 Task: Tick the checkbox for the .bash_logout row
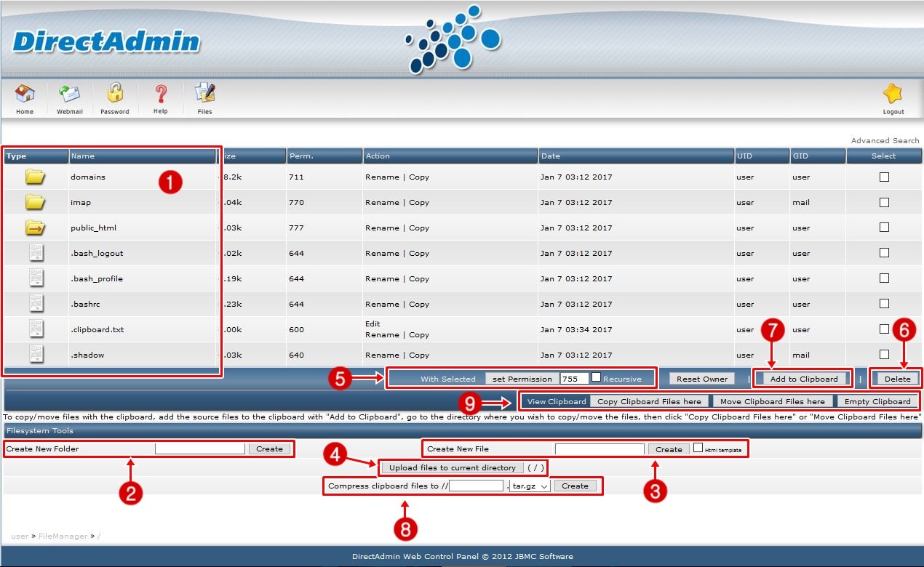click(884, 253)
